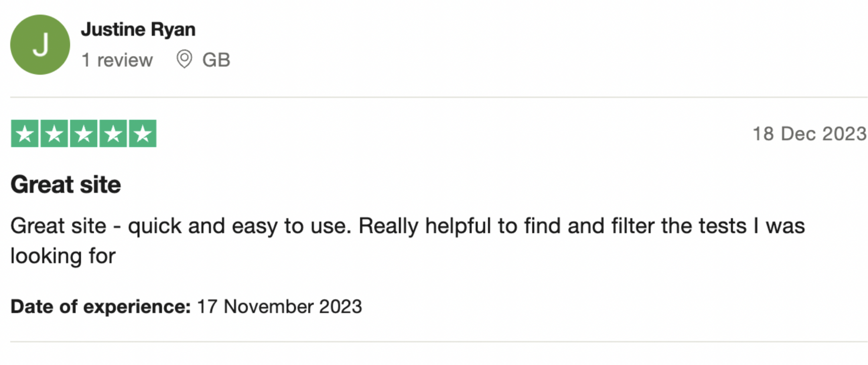This screenshot has width=868, height=365.
Task: Click the green J avatar circle
Action: click(40, 45)
